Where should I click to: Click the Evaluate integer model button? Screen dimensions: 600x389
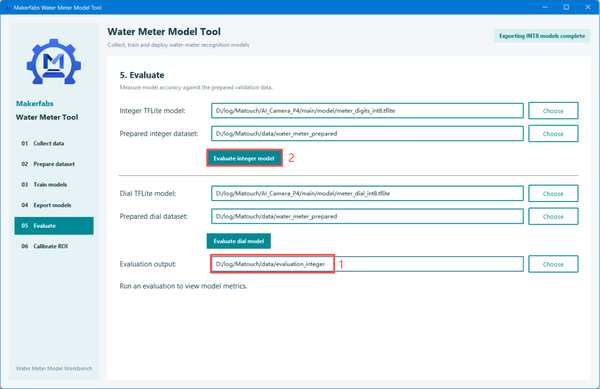[244, 158]
